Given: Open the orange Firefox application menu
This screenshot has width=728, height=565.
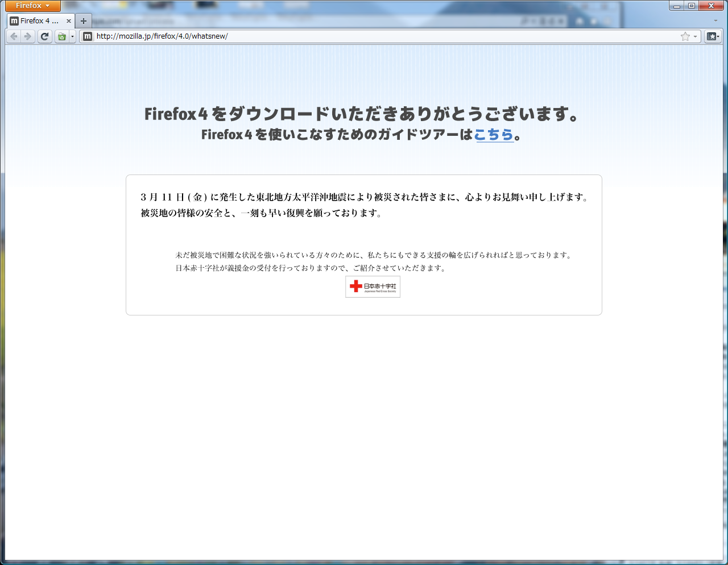Looking at the screenshot, I should [33, 6].
